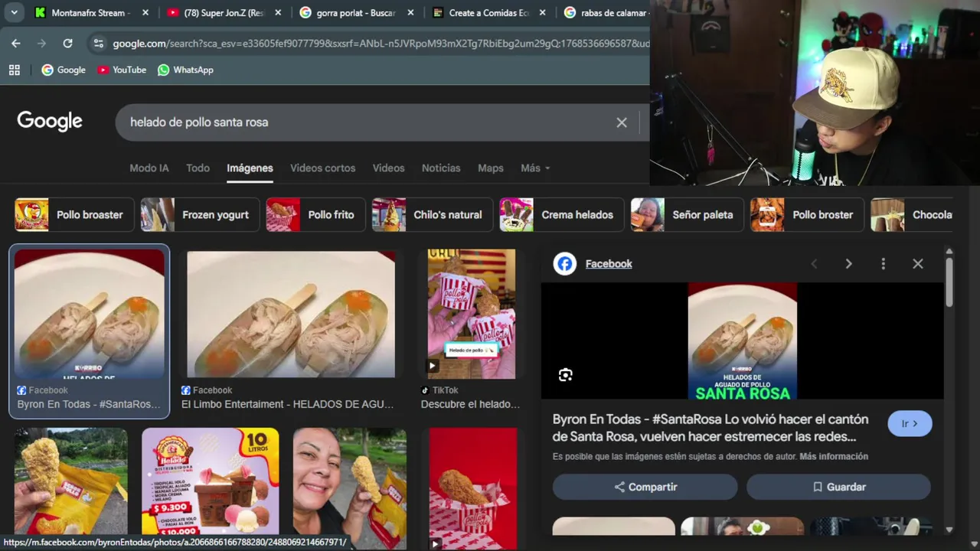Select the Pollo broster suggestion chip

coord(807,215)
